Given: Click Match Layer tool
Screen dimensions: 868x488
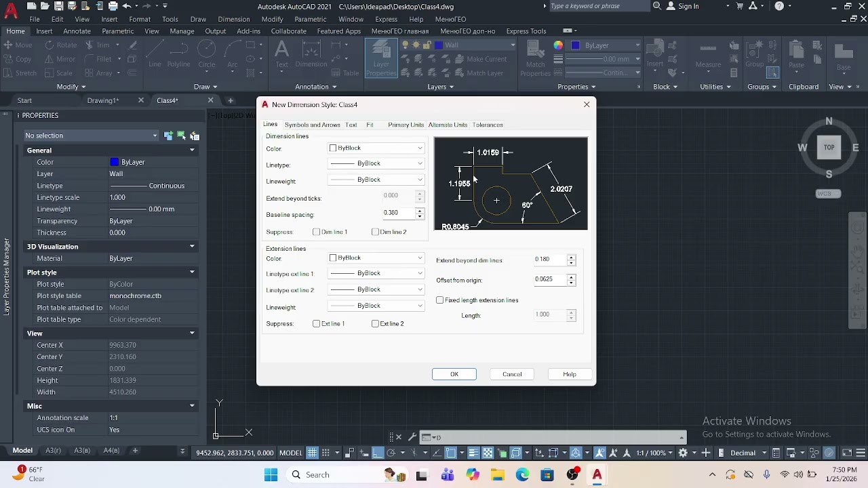Looking at the screenshot, I should pyautogui.click(x=479, y=73).
